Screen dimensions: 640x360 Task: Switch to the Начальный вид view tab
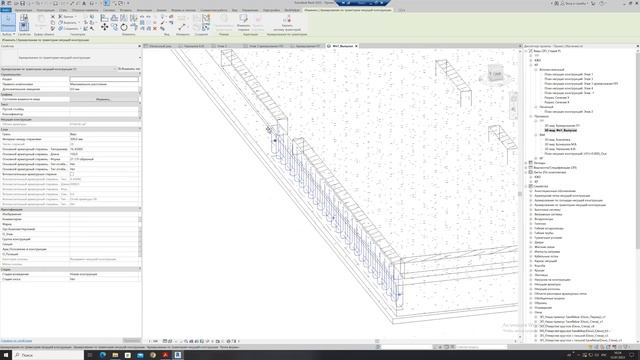160,46
